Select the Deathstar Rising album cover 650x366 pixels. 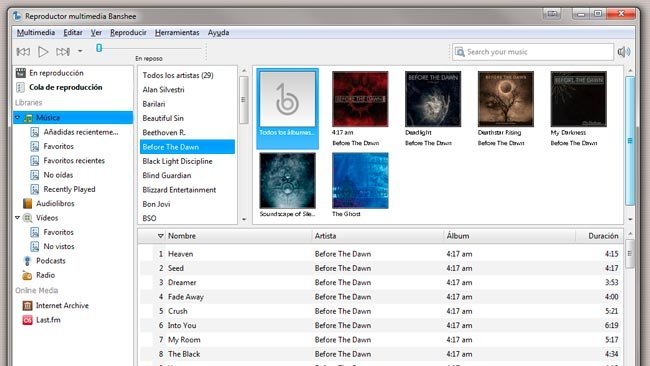click(x=506, y=99)
